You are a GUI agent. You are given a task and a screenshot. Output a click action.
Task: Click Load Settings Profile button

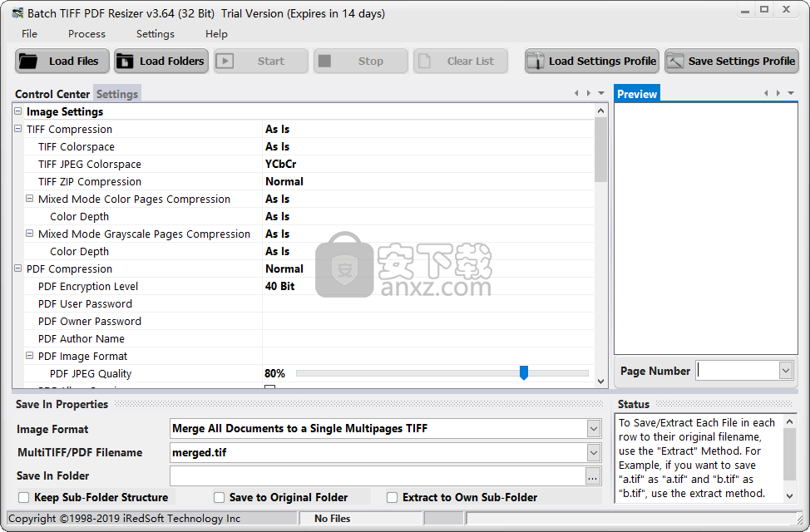click(592, 61)
